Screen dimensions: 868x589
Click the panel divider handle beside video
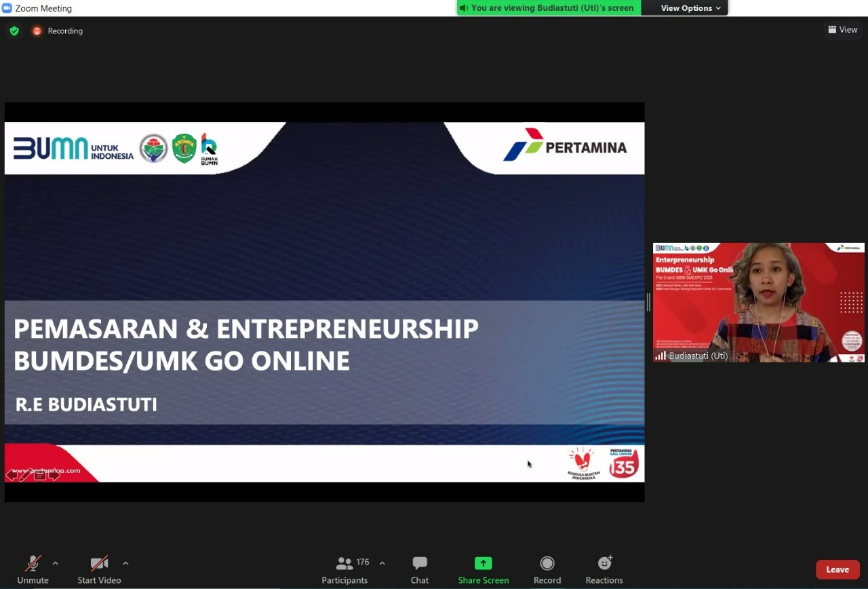tap(648, 303)
